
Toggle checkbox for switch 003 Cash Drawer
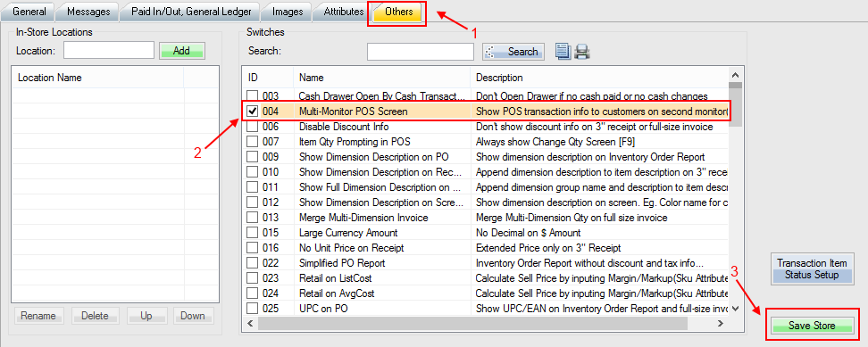253,96
